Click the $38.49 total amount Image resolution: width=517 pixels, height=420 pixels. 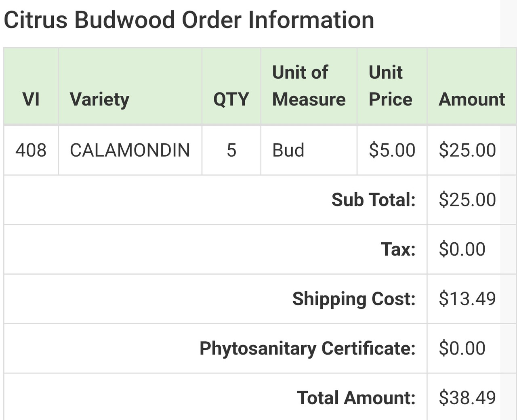(x=467, y=398)
